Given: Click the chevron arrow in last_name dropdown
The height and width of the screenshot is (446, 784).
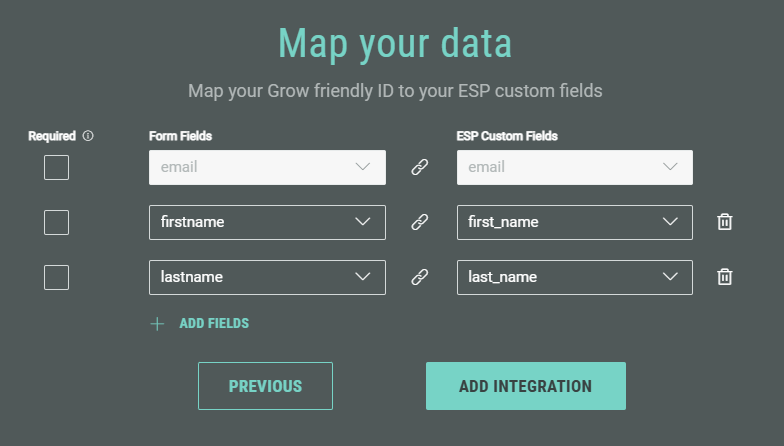Looking at the screenshot, I should pos(670,277).
